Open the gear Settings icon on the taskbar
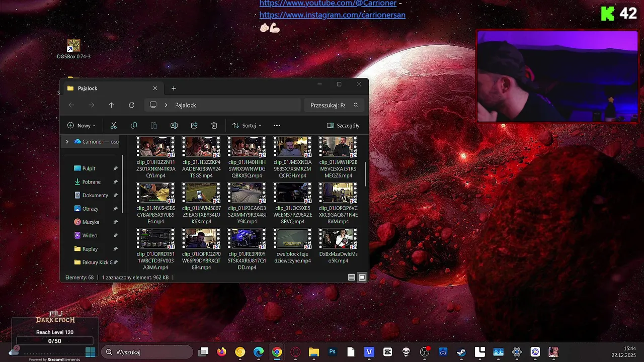Viewport: 644px width, 362px height. pyautogui.click(x=517, y=352)
